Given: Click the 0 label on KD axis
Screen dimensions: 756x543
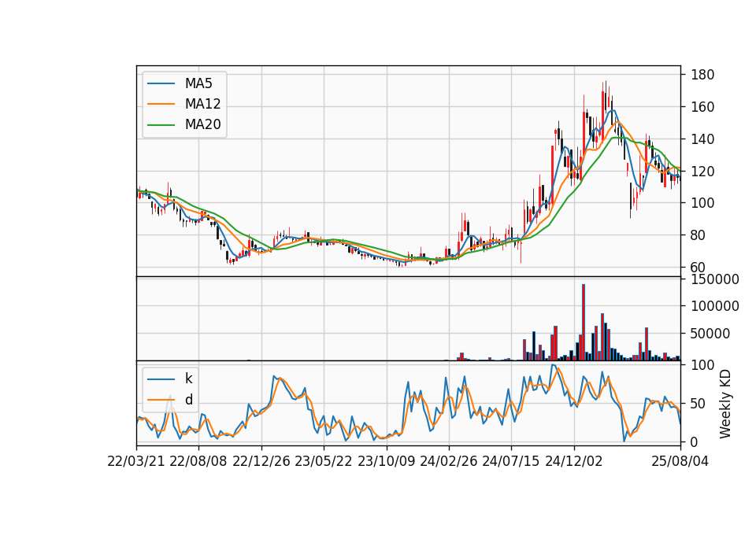Looking at the screenshot, I should [695, 441].
